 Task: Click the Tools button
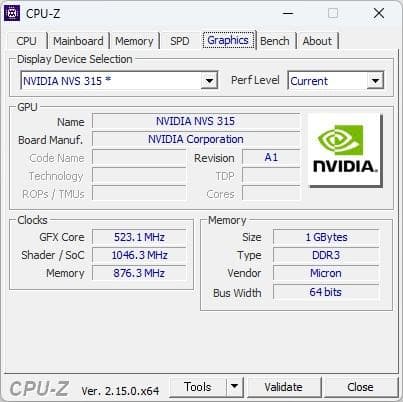[x=198, y=387]
